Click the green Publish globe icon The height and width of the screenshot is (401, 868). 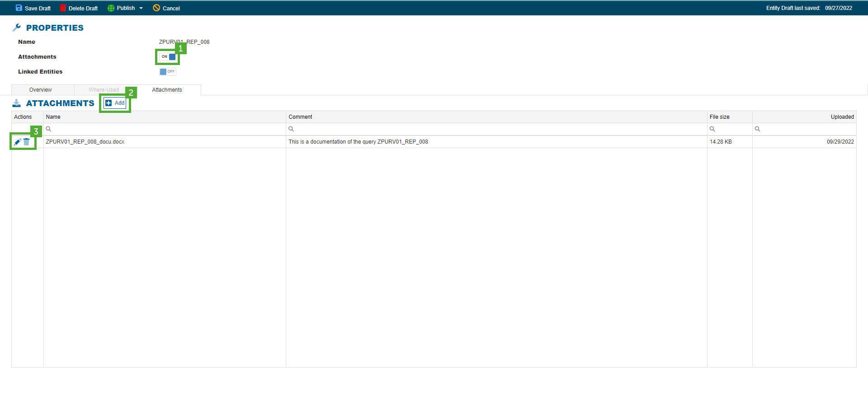click(111, 8)
